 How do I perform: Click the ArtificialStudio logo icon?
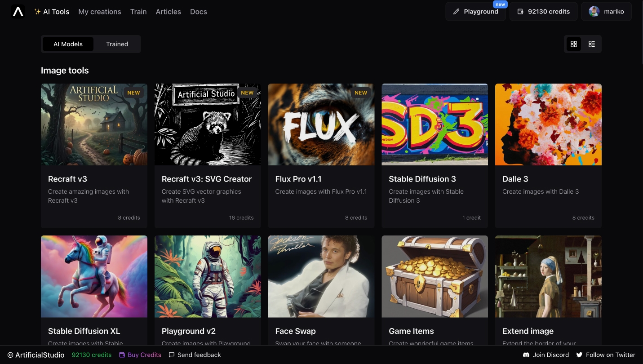pos(18,12)
